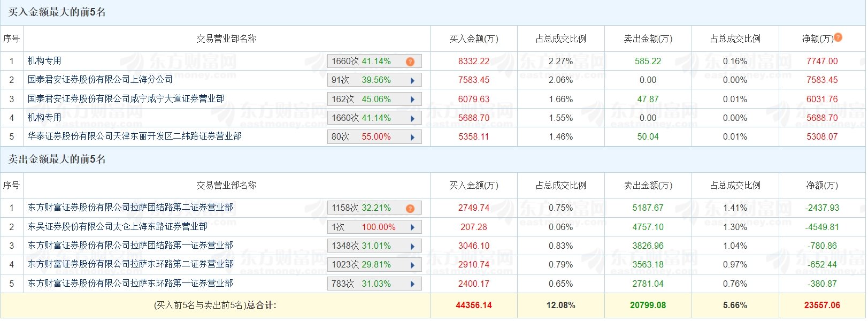868x321 pixels.
Task: Open 机构专用 link in row with 1.55%
Action: pos(44,117)
